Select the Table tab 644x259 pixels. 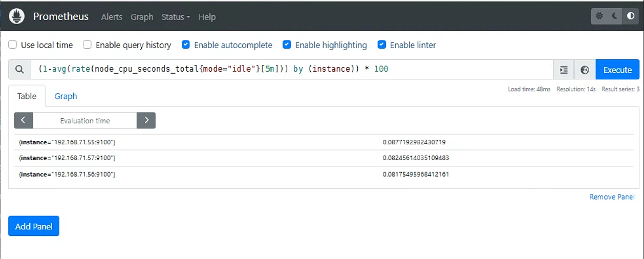27,96
